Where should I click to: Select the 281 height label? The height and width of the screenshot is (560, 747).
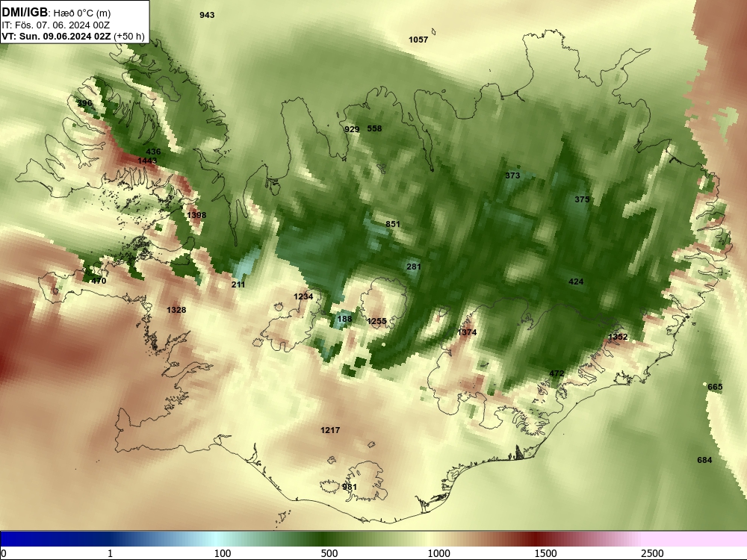point(414,267)
